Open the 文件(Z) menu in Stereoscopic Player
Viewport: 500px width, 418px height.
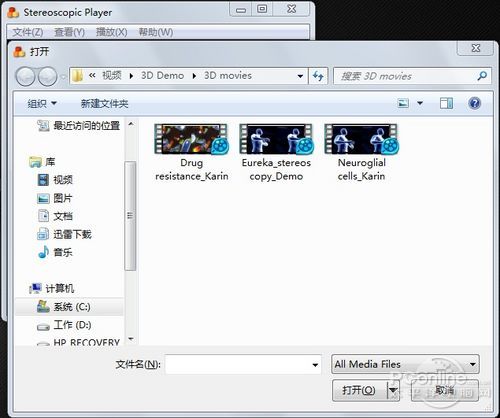point(28,32)
